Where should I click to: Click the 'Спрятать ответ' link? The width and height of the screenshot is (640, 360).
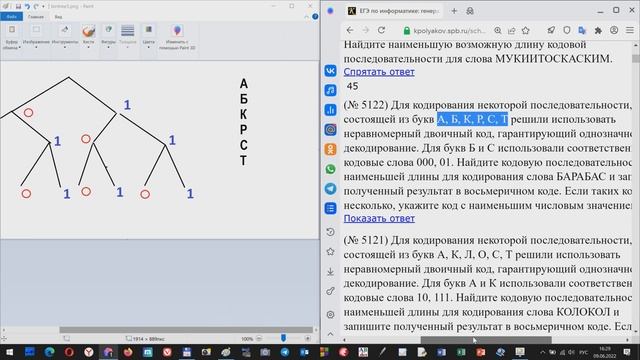pos(379,72)
